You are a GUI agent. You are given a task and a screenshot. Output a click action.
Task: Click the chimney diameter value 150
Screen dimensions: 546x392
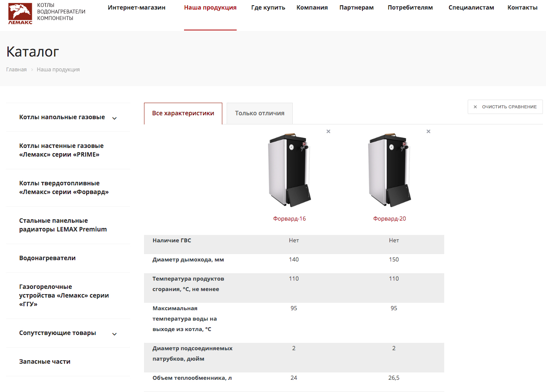coord(394,260)
